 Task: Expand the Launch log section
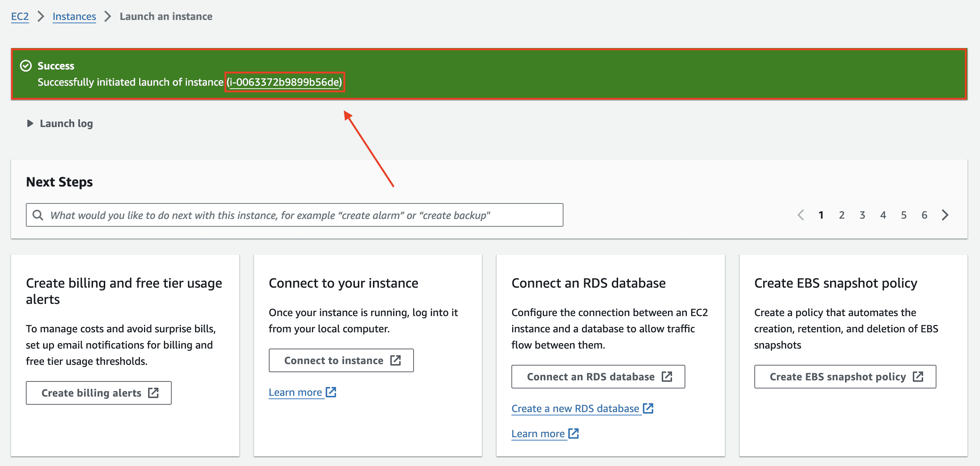tap(30, 123)
